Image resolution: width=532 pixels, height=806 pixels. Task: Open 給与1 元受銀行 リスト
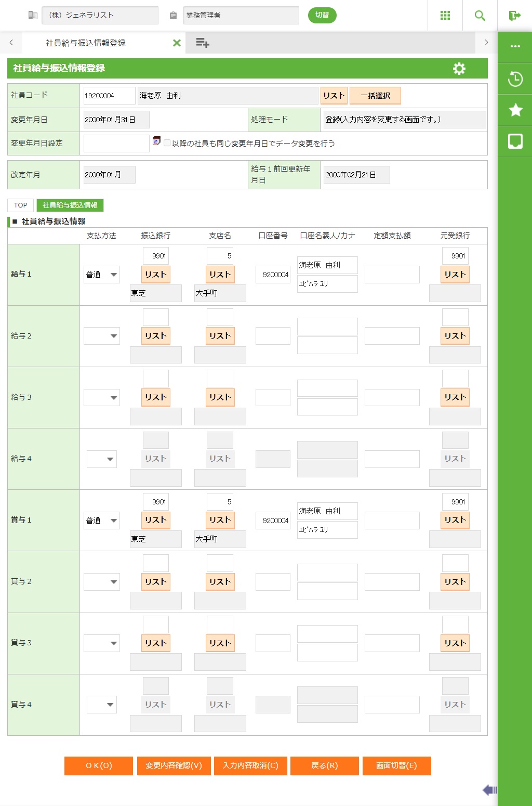tap(455, 275)
